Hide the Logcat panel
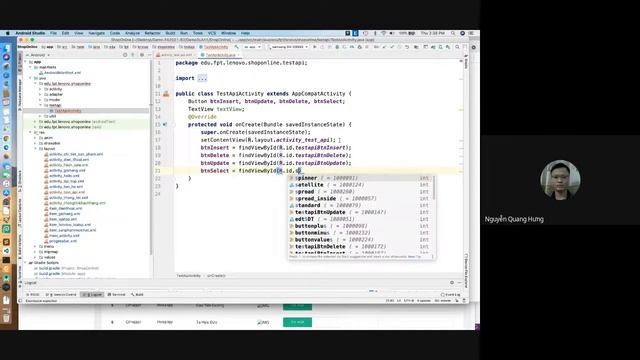Screen dimensions: 640x360 (460, 282)
